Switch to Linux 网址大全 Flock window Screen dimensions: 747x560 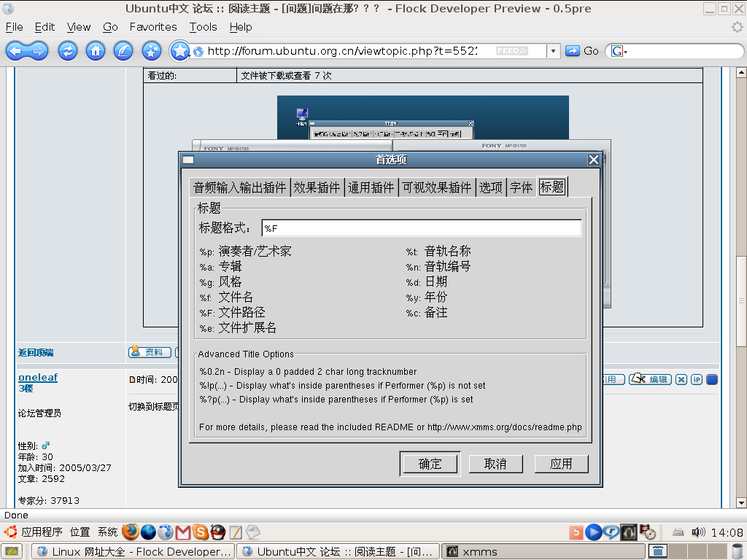coord(134,551)
